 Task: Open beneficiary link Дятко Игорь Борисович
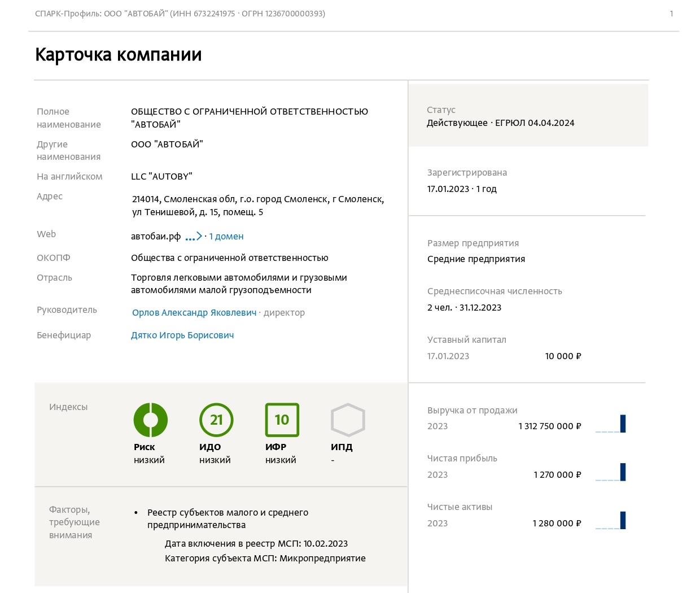[x=182, y=335]
